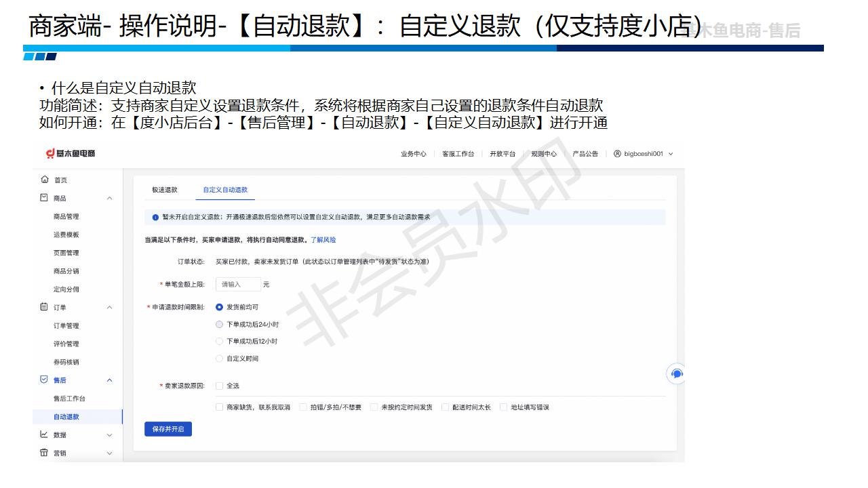
Task: Open 产品公告 in top navigation
Action: pyautogui.click(x=585, y=154)
